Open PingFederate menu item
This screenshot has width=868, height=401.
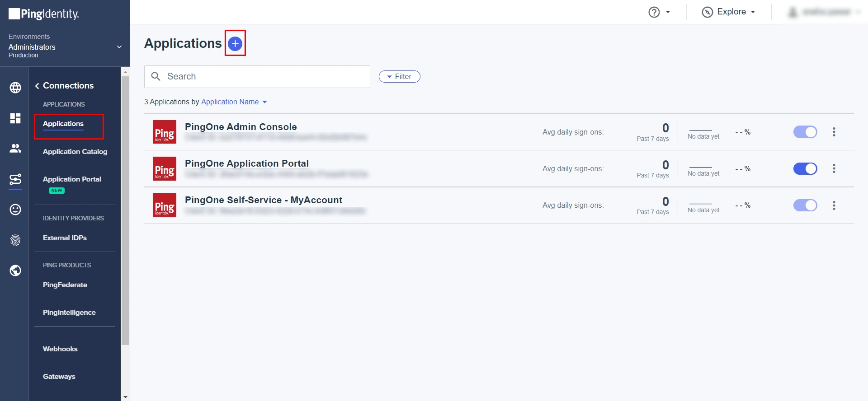(65, 285)
